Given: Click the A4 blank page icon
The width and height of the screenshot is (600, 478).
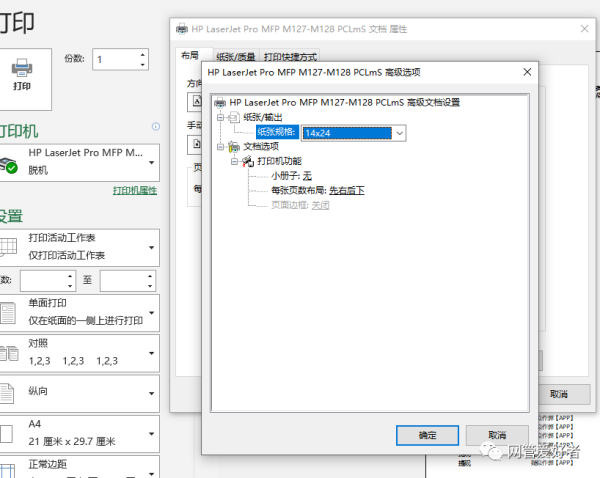Looking at the screenshot, I should tap(7, 434).
